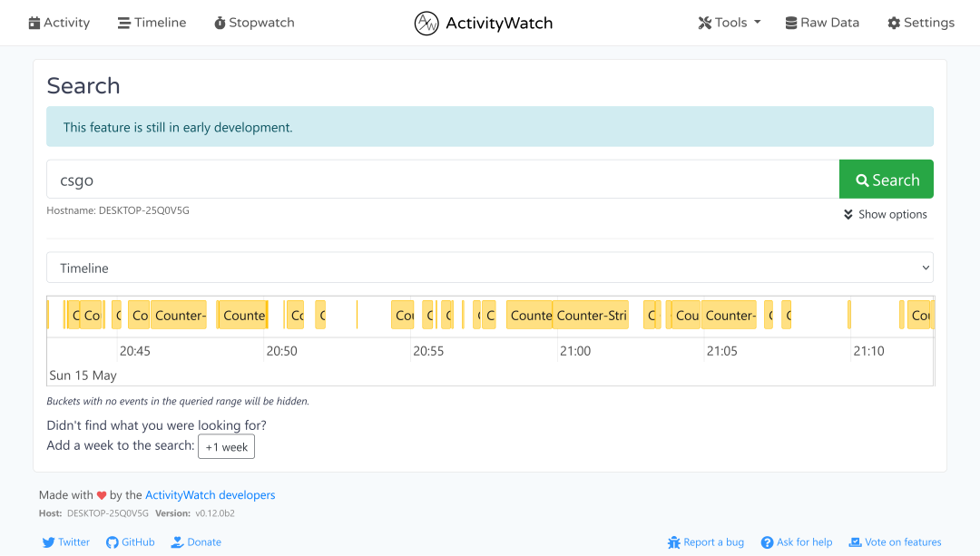Viewport: 980px width, 556px height.
Task: Click the ActivityWatch brand title
Action: pyautogui.click(x=499, y=24)
